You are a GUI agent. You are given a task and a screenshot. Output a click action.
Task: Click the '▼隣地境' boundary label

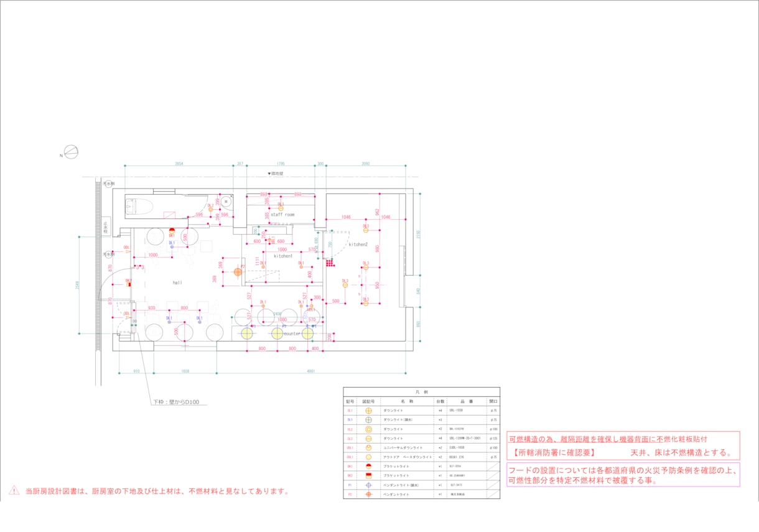click(275, 174)
